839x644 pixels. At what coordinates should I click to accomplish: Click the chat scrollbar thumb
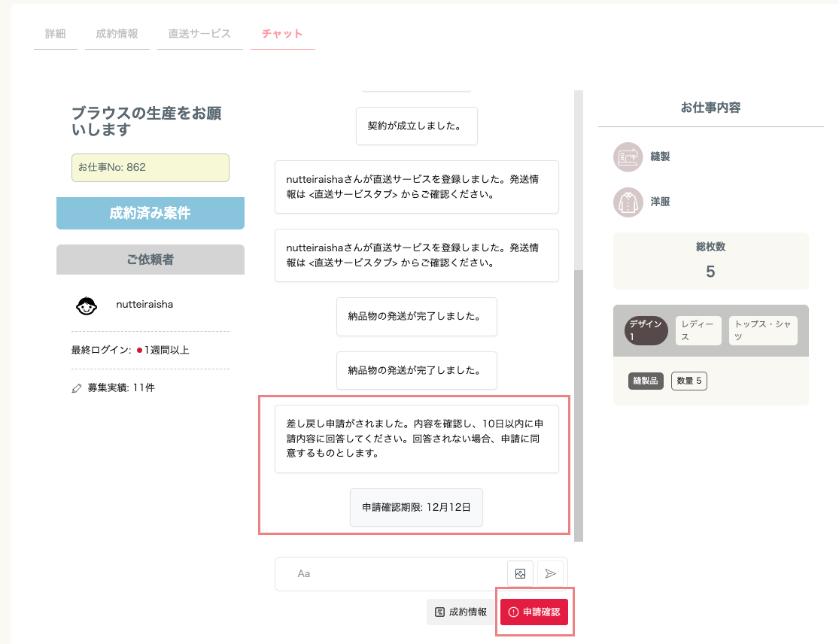tap(579, 406)
